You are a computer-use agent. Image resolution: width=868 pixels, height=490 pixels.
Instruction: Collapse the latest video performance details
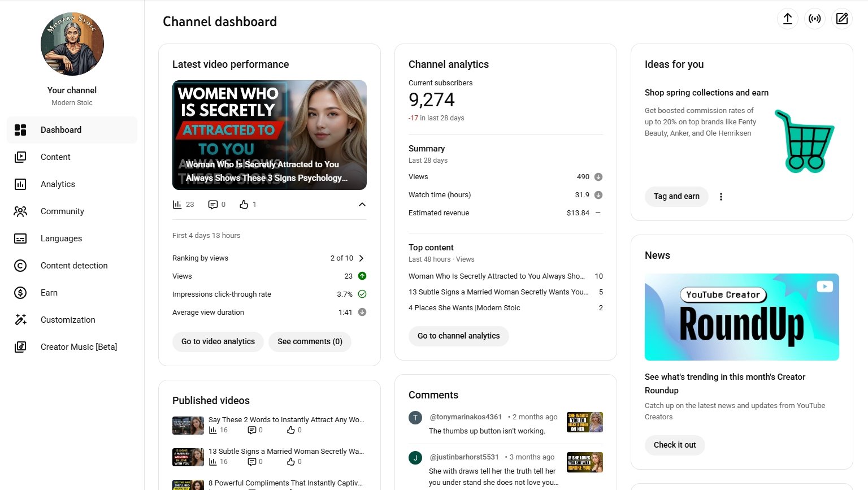tap(362, 205)
